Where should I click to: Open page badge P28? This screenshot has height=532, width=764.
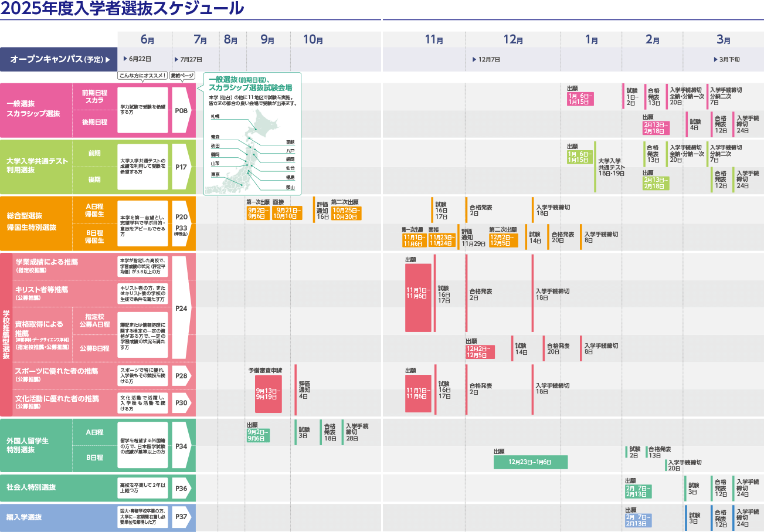pyautogui.click(x=182, y=376)
